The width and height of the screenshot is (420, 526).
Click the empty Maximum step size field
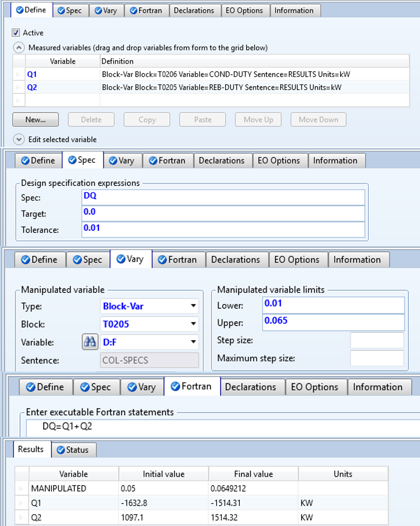[x=377, y=358]
